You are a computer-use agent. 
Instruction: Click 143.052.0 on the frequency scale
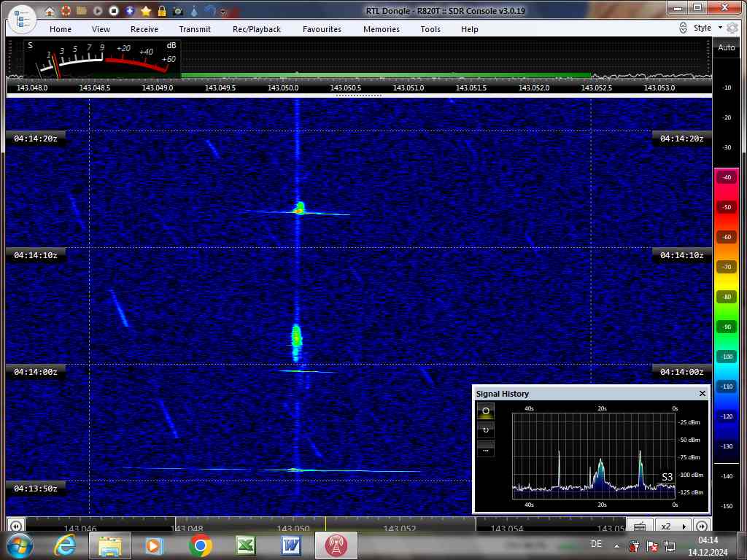click(534, 87)
